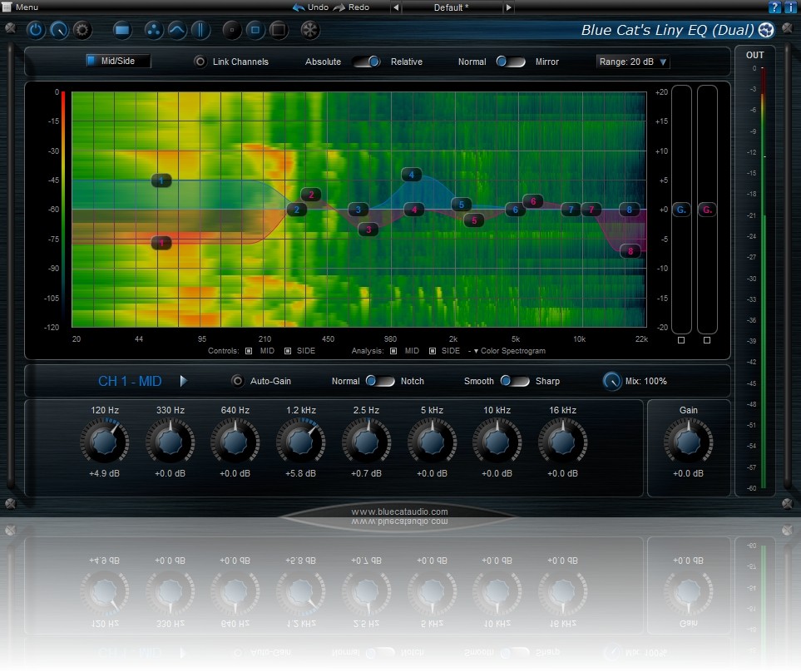Click the pink G. gain slider handle

707,210
